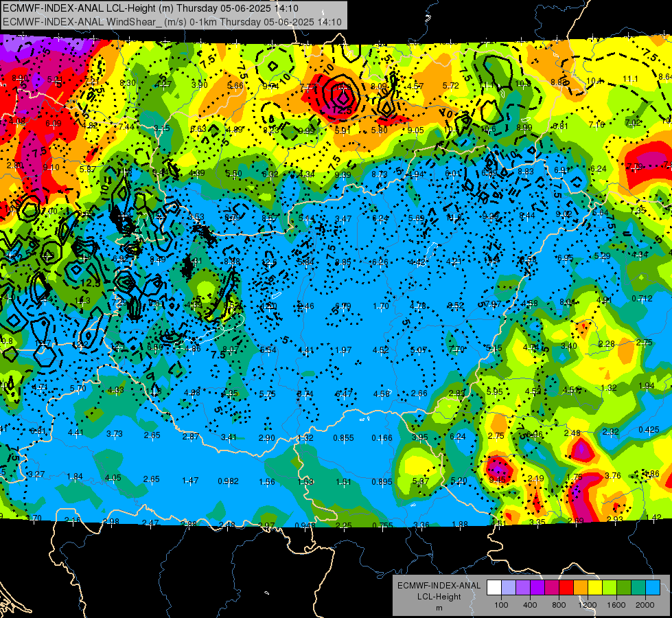
Task: Click the teal legend swatch
Action: coord(638,587)
